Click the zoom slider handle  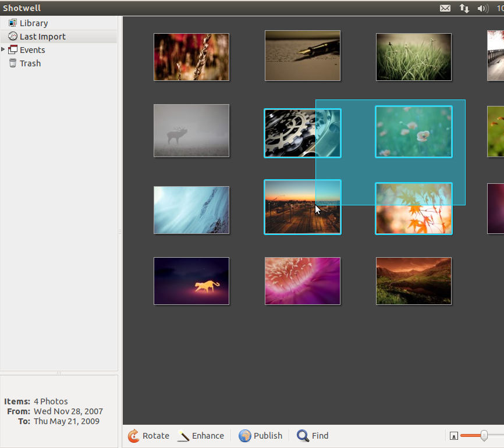coord(484,435)
